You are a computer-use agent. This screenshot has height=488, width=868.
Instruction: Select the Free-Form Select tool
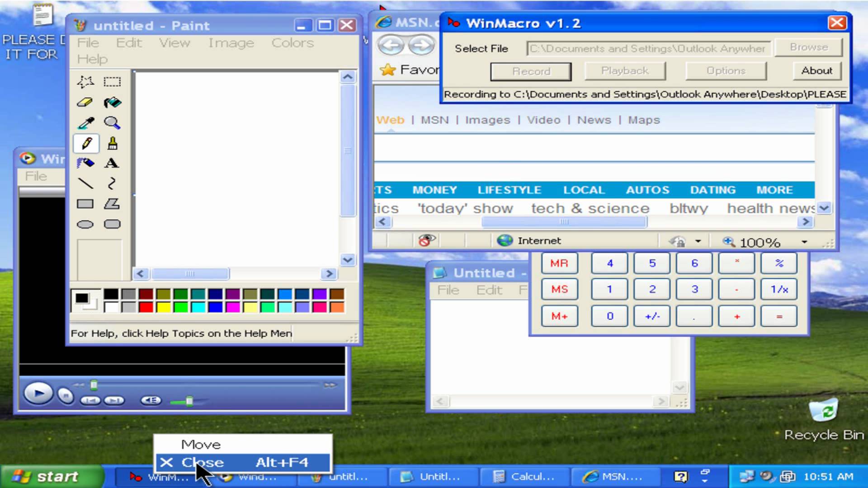(85, 82)
